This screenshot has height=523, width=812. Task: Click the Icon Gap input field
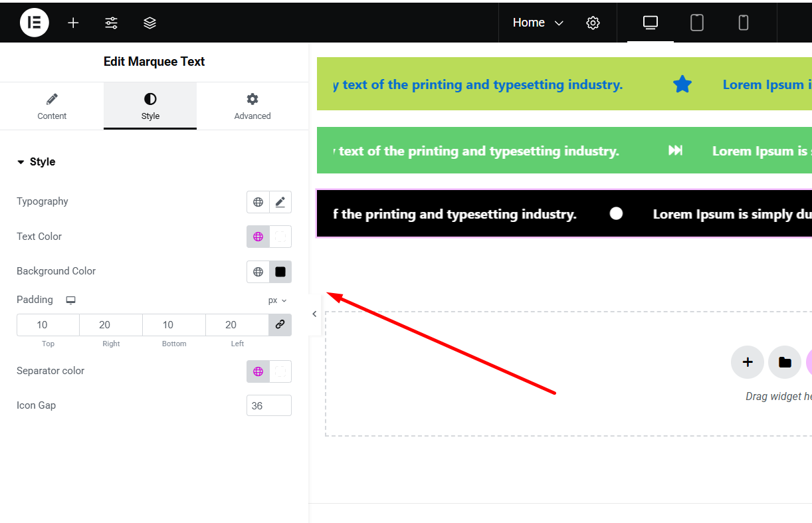click(268, 405)
